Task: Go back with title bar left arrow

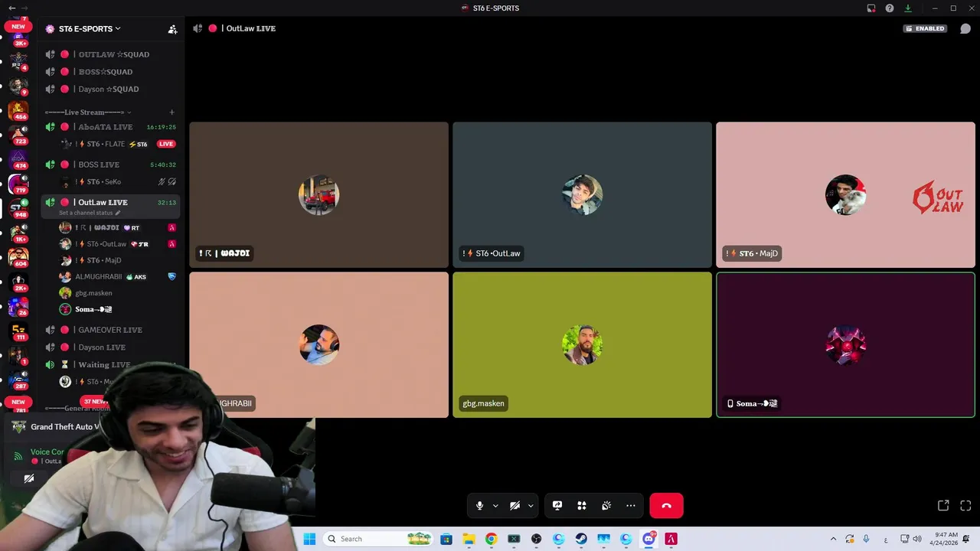Action: pyautogui.click(x=11, y=8)
